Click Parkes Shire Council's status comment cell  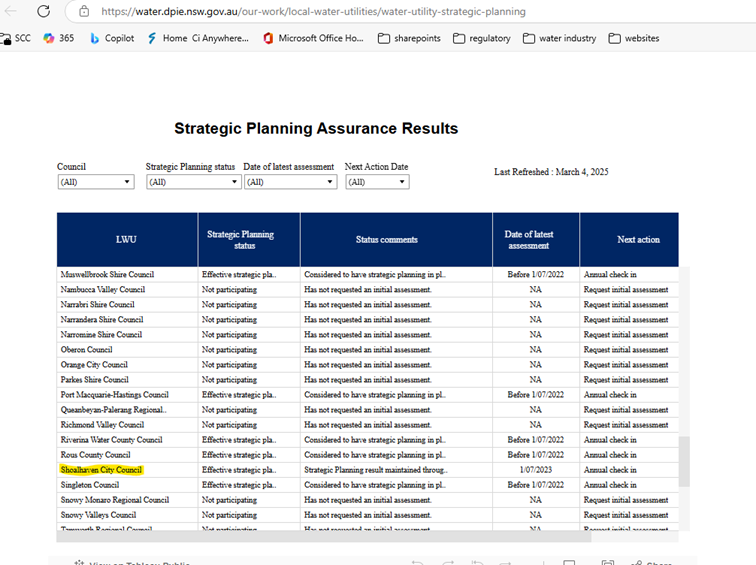point(396,379)
